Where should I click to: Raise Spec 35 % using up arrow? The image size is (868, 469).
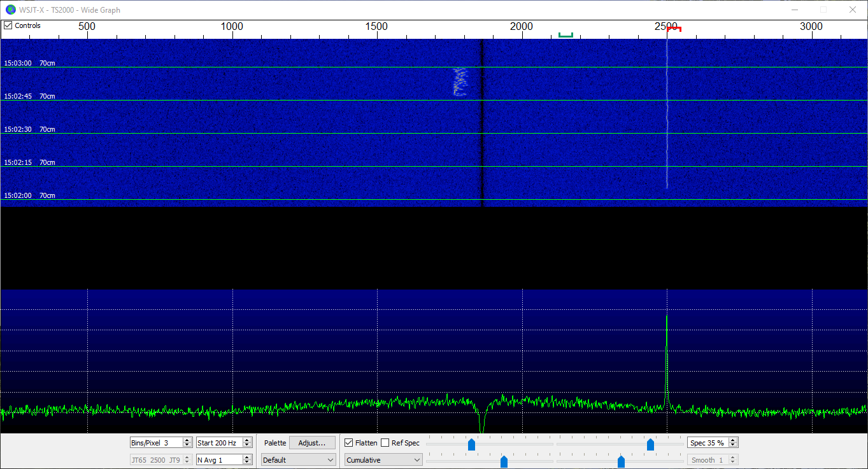point(733,440)
